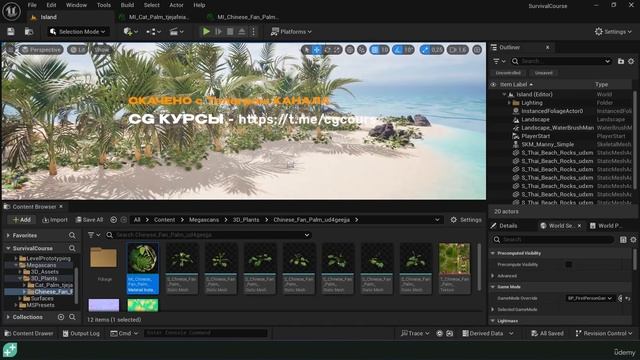Open the File menu
Viewport: 640px width, 360px height.
pos(32,5)
